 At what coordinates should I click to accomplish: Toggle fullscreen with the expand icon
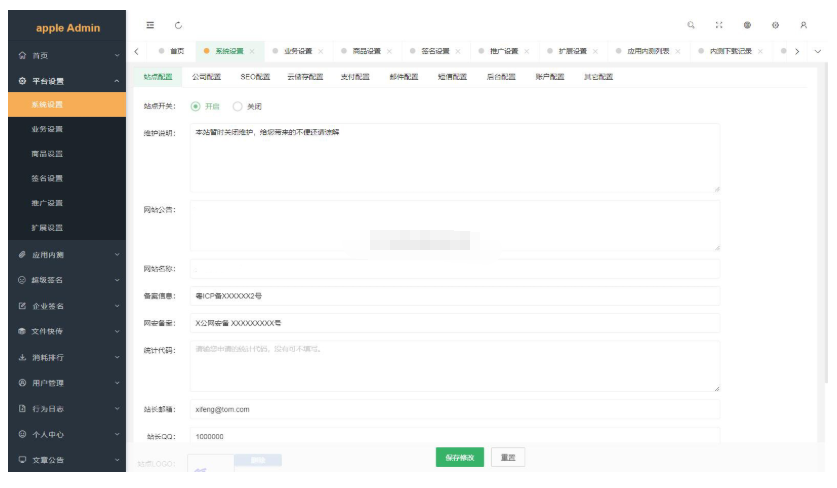pyautogui.click(x=719, y=25)
